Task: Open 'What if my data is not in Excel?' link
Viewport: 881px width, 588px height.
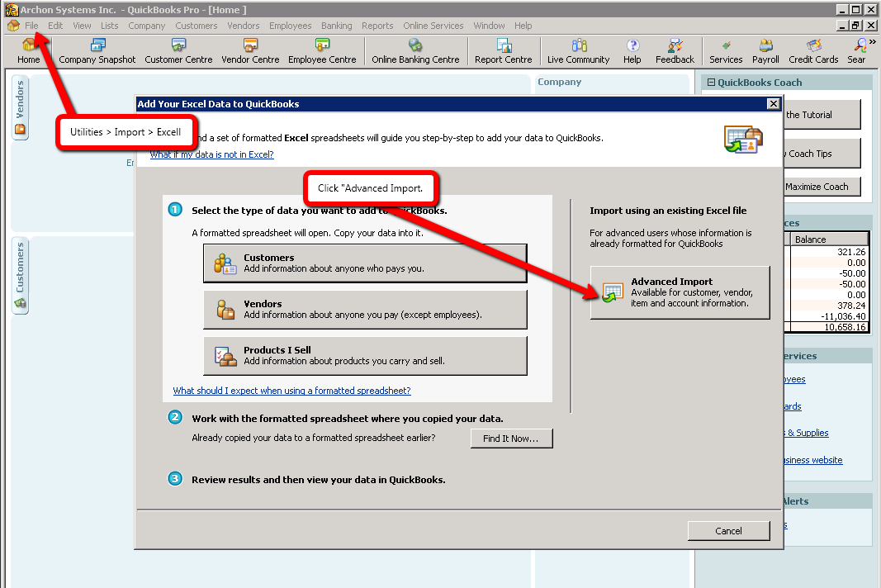Action: click(212, 154)
